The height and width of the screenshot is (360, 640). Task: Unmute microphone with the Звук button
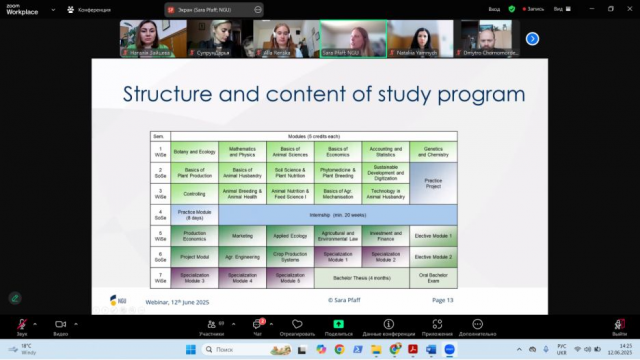(22, 327)
